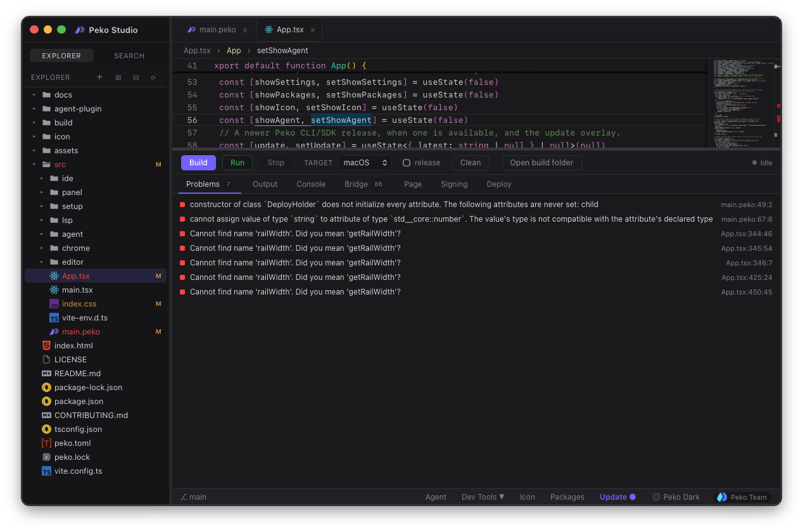This screenshot has width=803, height=532.
Task: Click the setShowAgent breadcrumb
Action: (x=282, y=51)
